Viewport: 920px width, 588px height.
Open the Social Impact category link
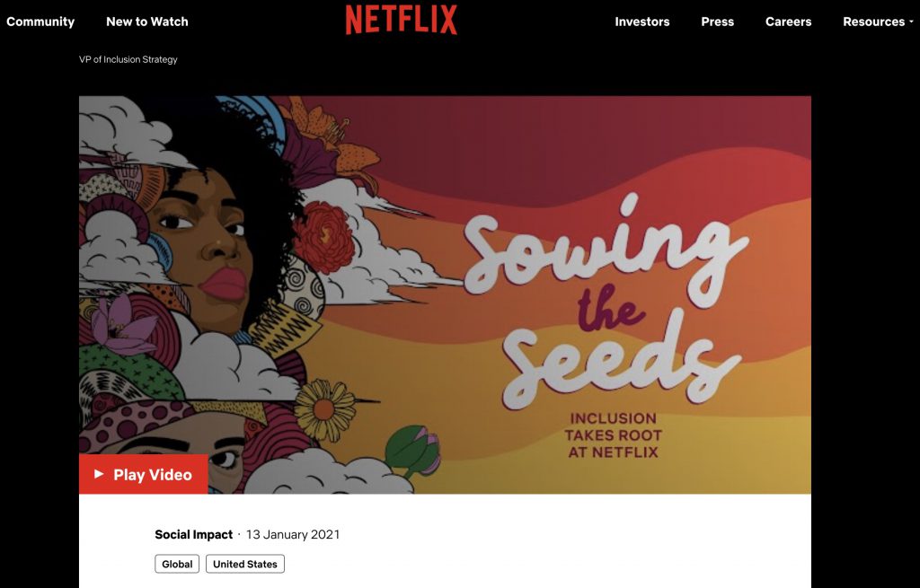pyautogui.click(x=194, y=535)
